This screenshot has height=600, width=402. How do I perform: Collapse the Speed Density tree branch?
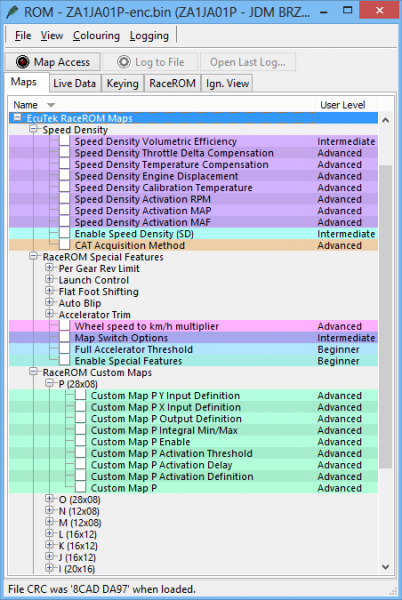coord(34,129)
